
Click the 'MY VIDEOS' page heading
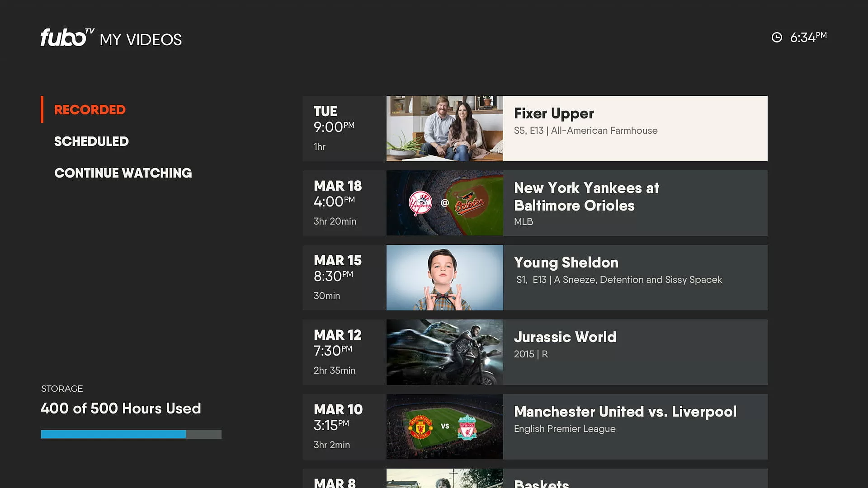pos(141,40)
